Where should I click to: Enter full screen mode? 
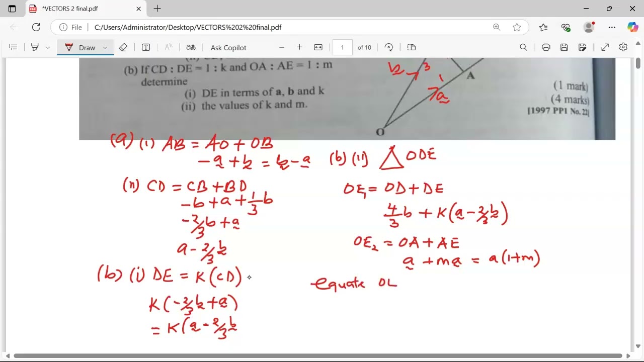605,47
